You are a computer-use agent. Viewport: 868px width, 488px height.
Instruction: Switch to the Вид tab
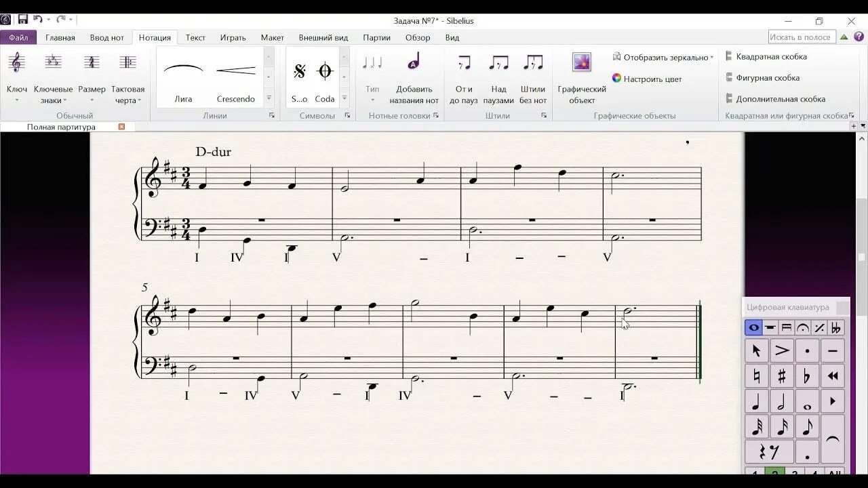point(452,37)
